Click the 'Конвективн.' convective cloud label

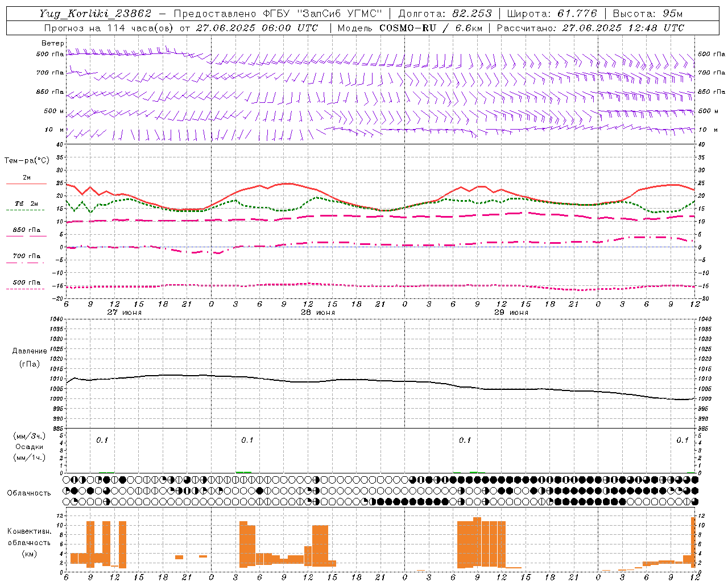[x=29, y=531]
